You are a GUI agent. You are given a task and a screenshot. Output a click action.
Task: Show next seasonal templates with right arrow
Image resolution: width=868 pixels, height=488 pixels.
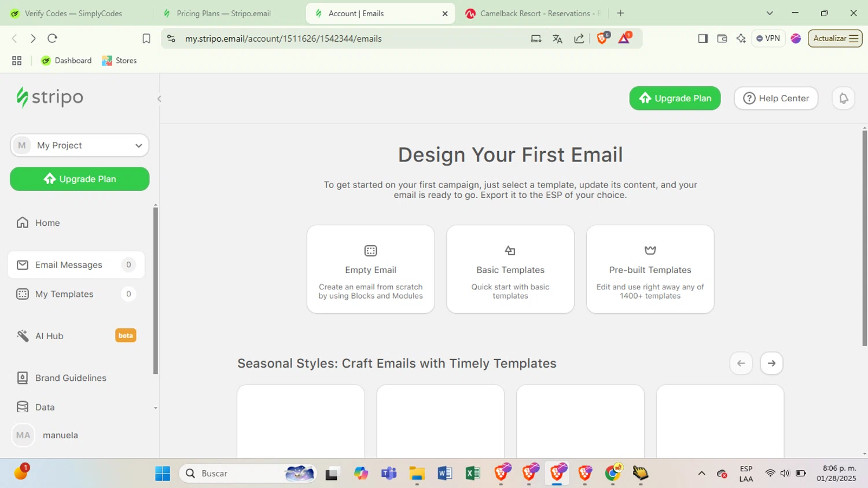pyautogui.click(x=771, y=364)
